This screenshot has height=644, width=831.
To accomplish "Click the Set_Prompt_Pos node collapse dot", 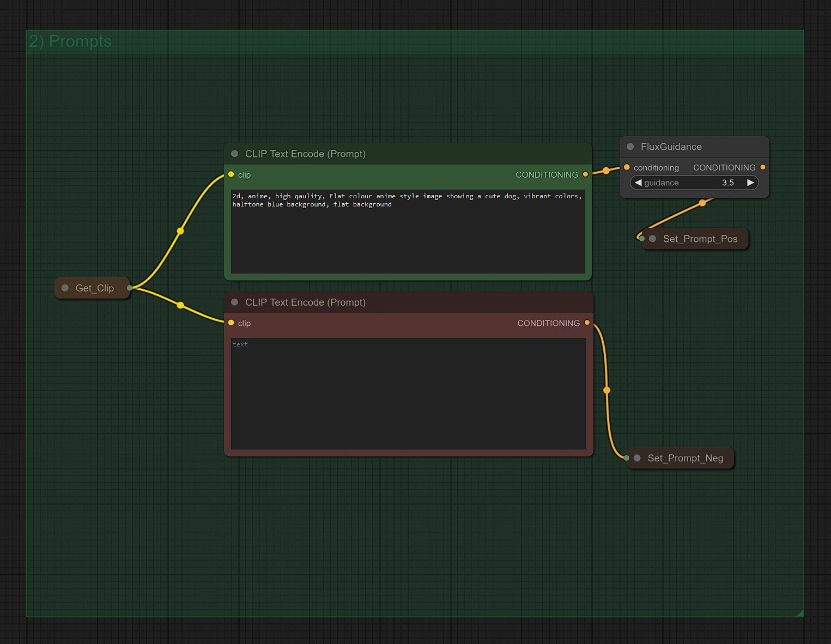I will (x=653, y=239).
